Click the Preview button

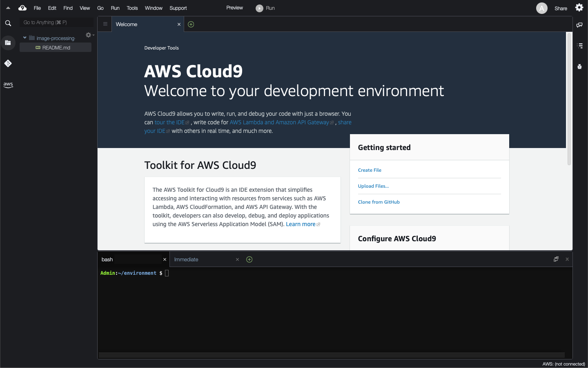tap(234, 8)
